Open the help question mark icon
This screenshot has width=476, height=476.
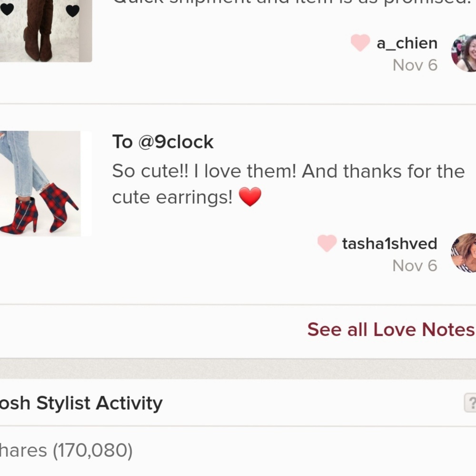470,403
